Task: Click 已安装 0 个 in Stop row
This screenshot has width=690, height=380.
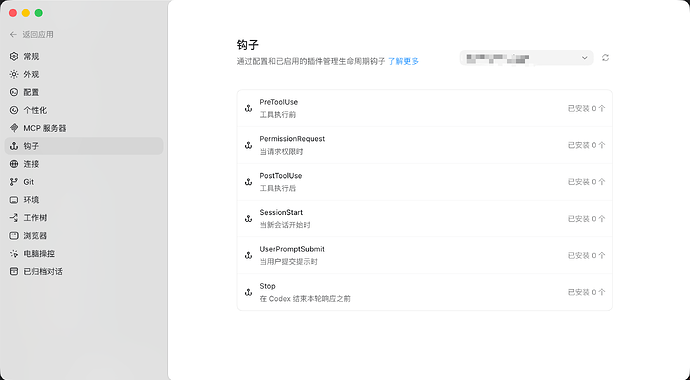Action: 587,292
